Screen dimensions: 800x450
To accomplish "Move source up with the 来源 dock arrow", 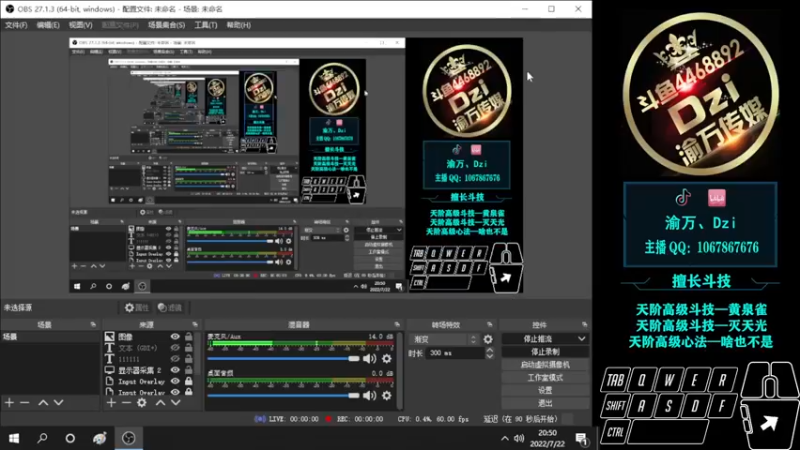I will pyautogui.click(x=160, y=403).
